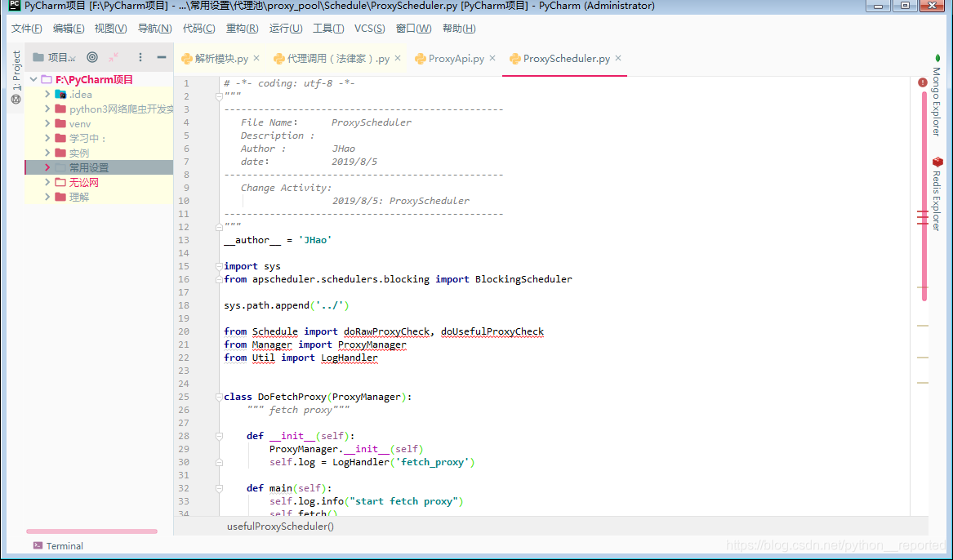Expand the 无讼网 folder
Viewport: 953px width, 560px height.
[47, 181]
